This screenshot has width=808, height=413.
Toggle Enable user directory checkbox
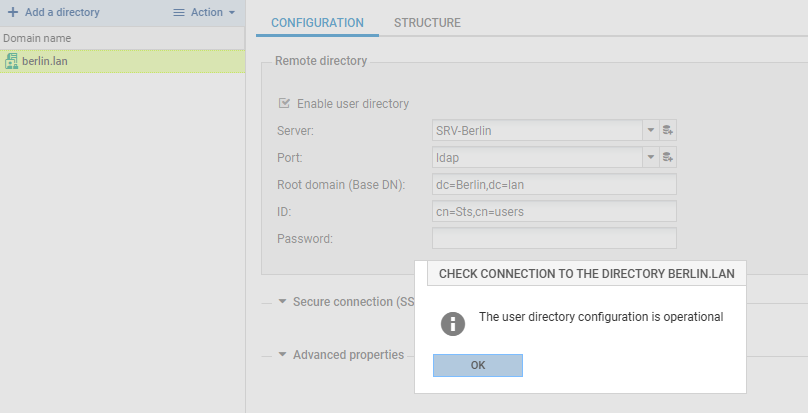[x=284, y=103]
